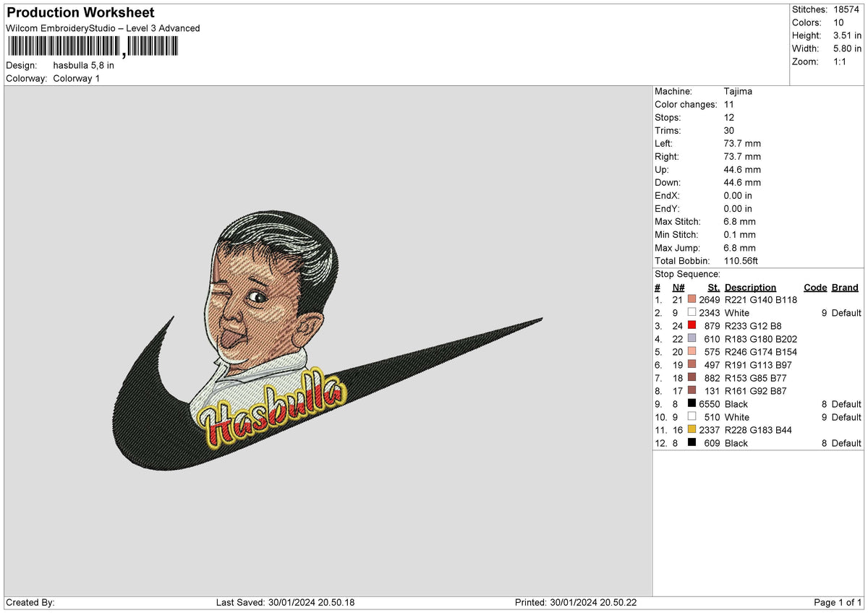Click the 'N#' column header
This screenshot has height=613, width=868.
[x=678, y=287]
